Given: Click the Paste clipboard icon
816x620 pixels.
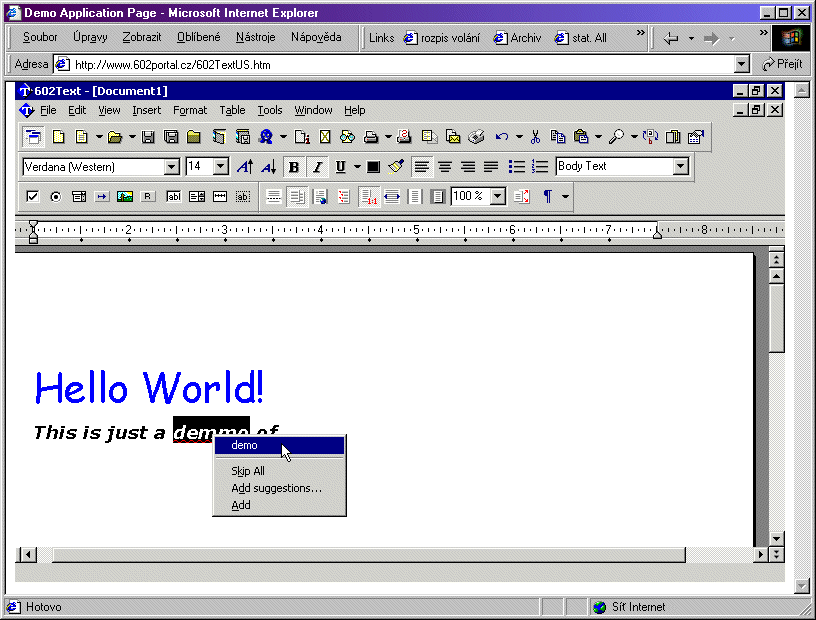Looking at the screenshot, I should click(581, 137).
